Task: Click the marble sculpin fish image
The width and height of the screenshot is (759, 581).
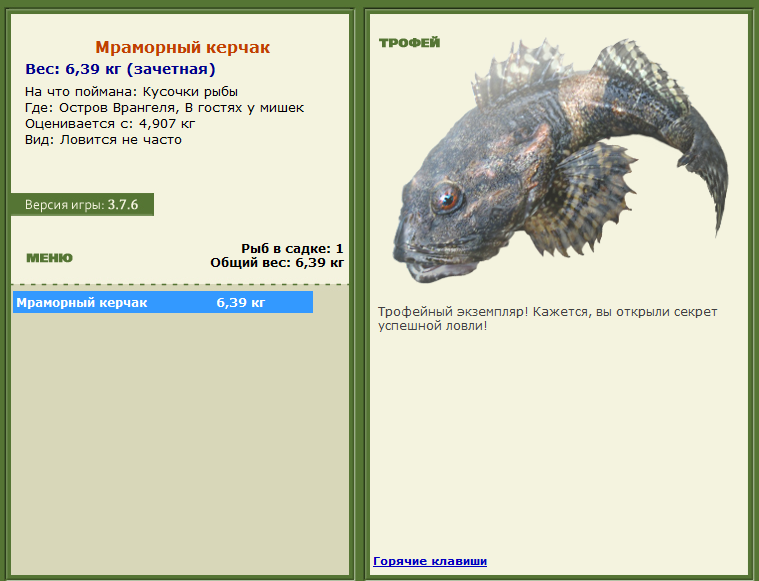Action: tap(560, 161)
